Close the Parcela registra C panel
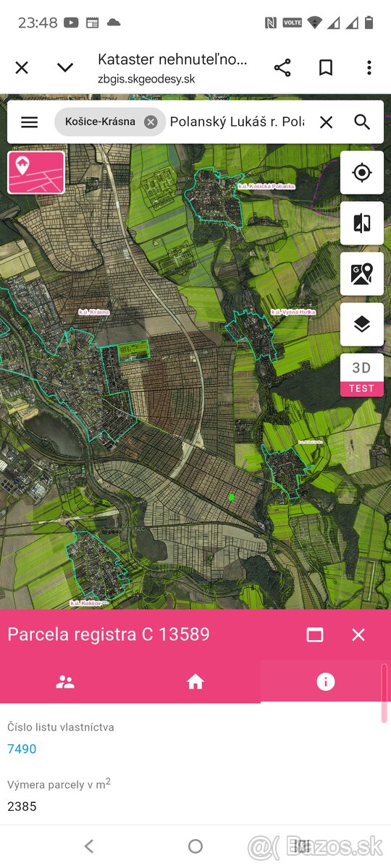391x868 pixels. point(358,635)
